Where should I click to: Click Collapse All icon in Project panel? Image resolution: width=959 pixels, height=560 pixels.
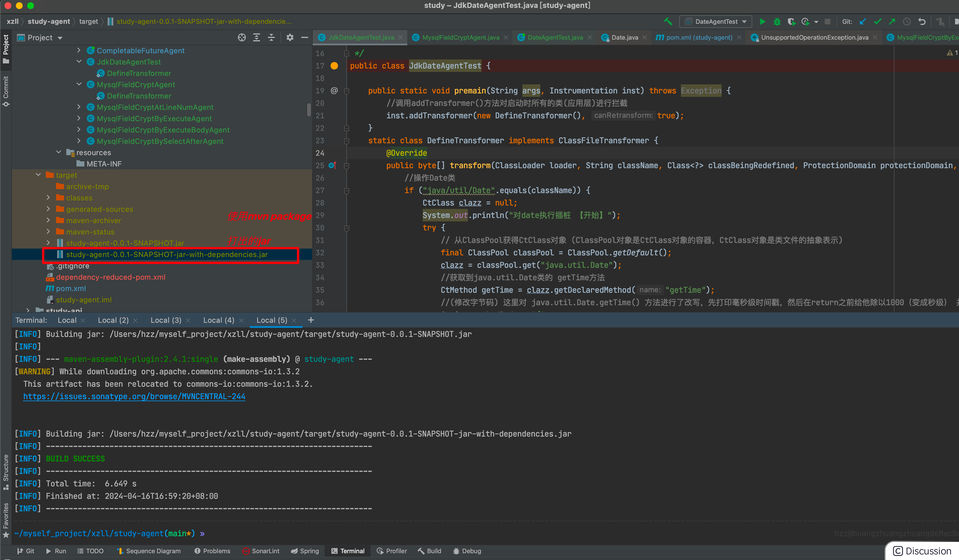271,37
